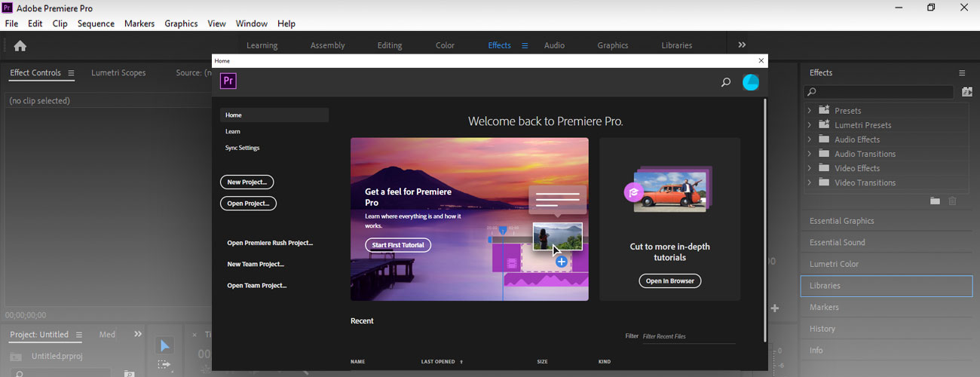
Task: Click Open Project button
Action: [x=249, y=204]
